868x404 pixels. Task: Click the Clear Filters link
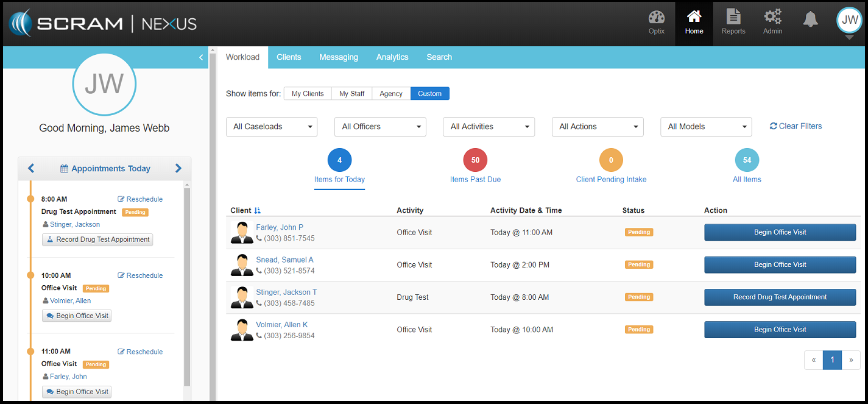coord(796,126)
